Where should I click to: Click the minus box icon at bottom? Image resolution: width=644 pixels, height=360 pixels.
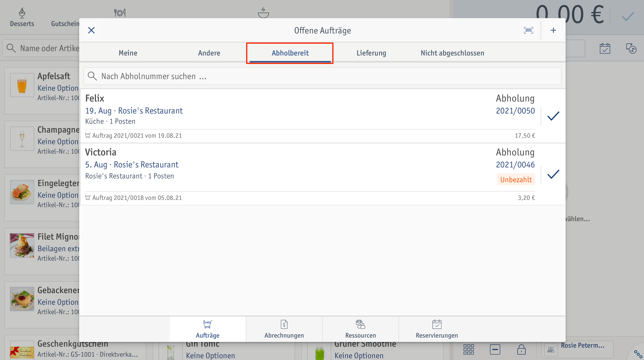495,349
